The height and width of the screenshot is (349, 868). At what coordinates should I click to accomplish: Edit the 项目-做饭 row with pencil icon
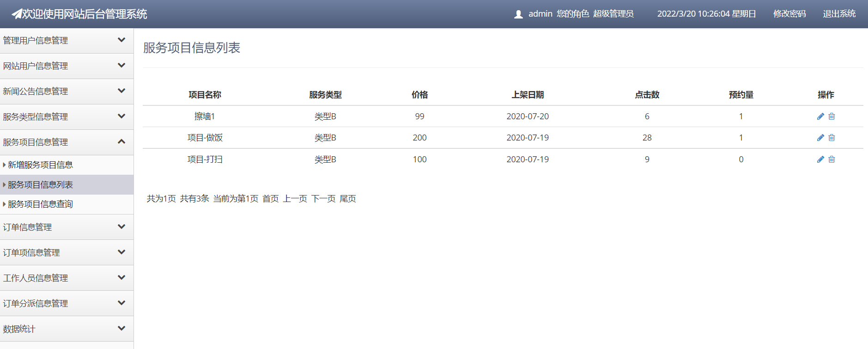(x=820, y=138)
